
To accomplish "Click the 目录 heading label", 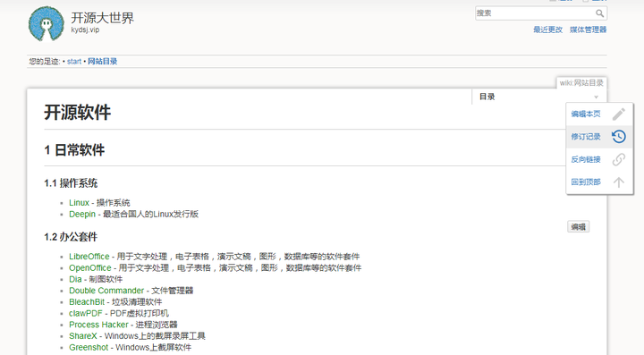I will pos(487,97).
